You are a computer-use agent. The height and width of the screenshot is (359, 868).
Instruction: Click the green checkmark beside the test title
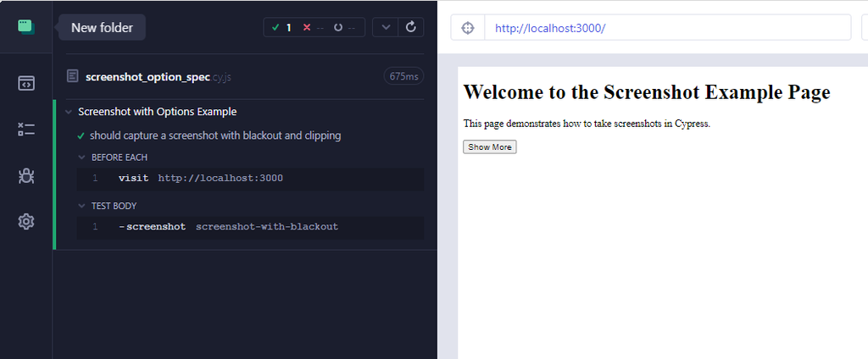81,135
